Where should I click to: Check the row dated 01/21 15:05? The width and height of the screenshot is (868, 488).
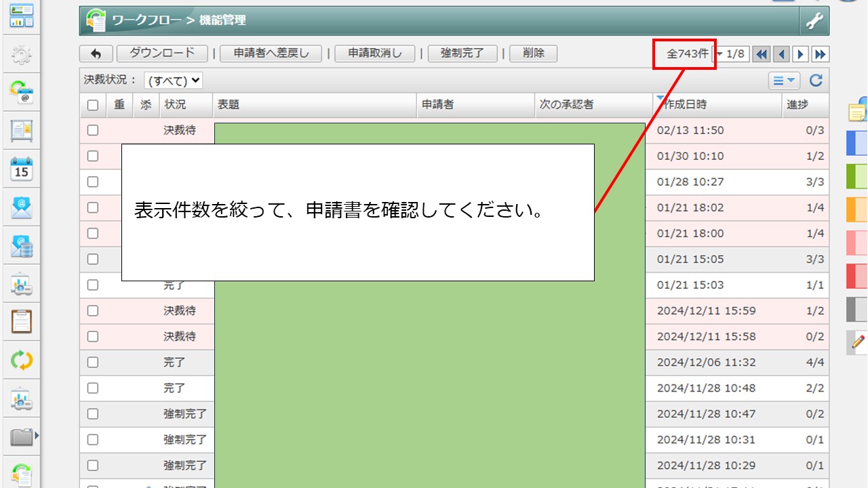point(93,259)
